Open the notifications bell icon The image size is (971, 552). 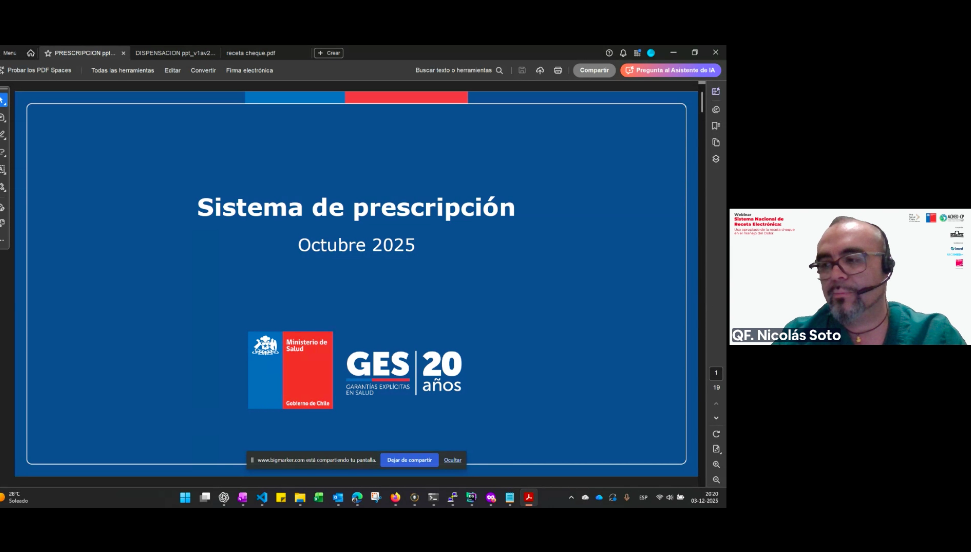pos(623,53)
